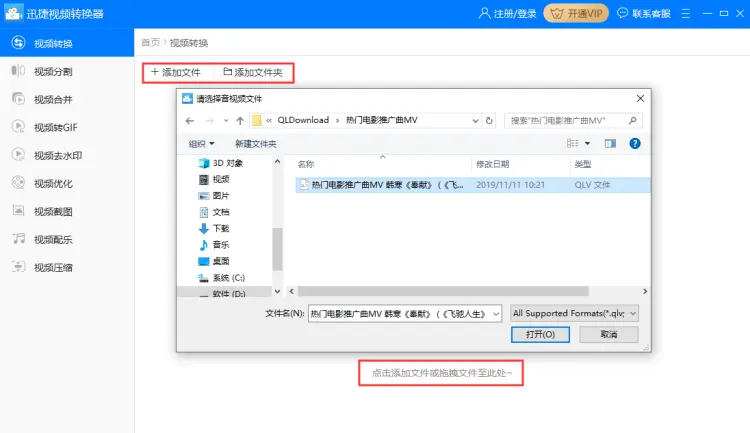The width and height of the screenshot is (750, 433).
Task: Open the view options dropdown arrow
Action: click(587, 144)
